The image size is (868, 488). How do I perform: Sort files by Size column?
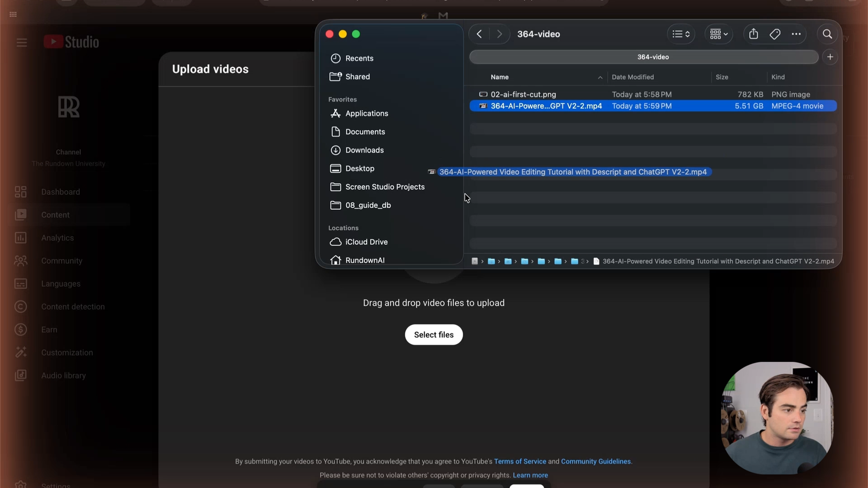[x=722, y=77]
